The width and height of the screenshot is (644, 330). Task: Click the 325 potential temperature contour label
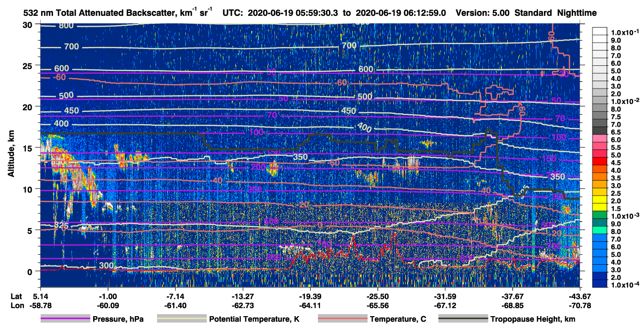(x=61, y=226)
